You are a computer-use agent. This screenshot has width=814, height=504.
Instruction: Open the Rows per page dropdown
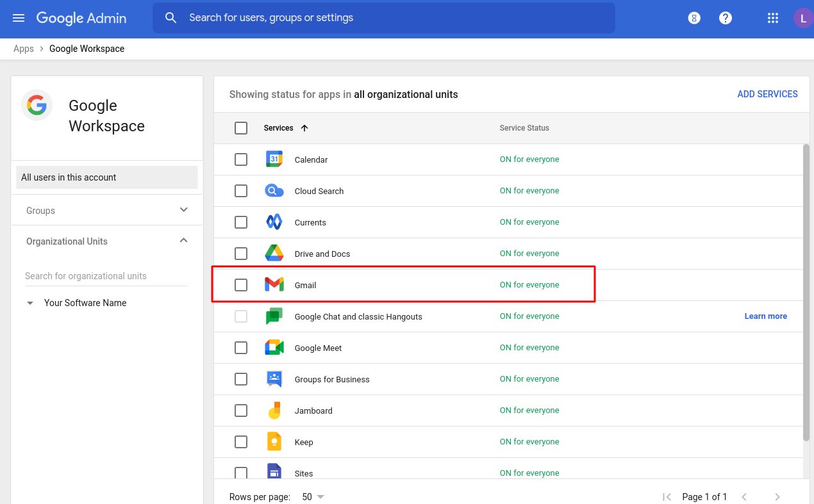(x=313, y=497)
